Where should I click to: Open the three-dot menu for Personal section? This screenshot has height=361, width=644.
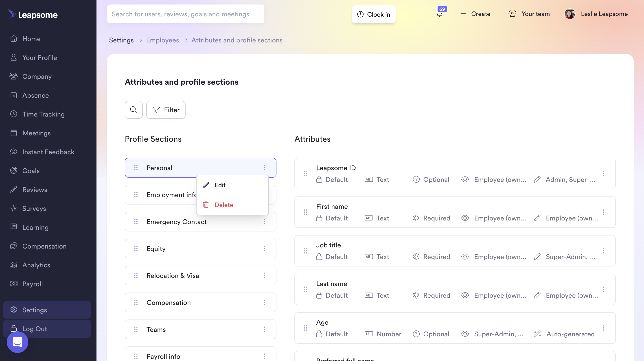tap(264, 168)
